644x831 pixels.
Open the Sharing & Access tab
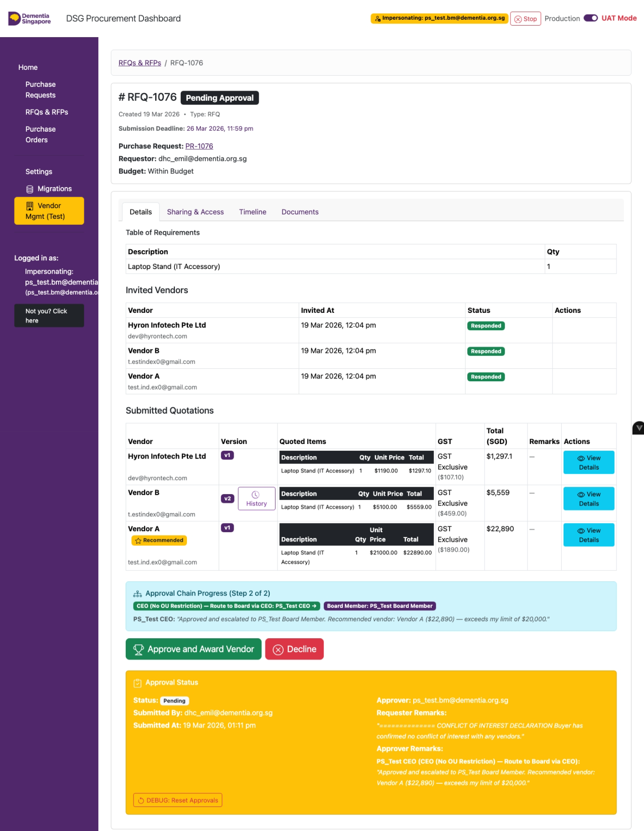click(196, 212)
